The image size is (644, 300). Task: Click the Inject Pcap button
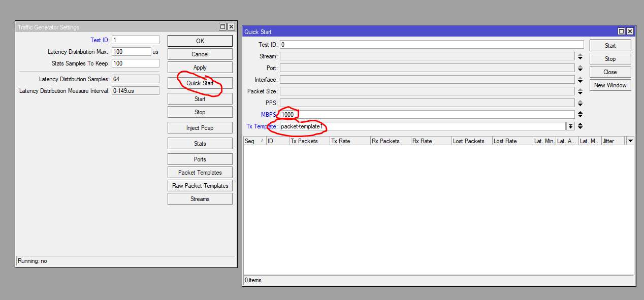(x=200, y=128)
